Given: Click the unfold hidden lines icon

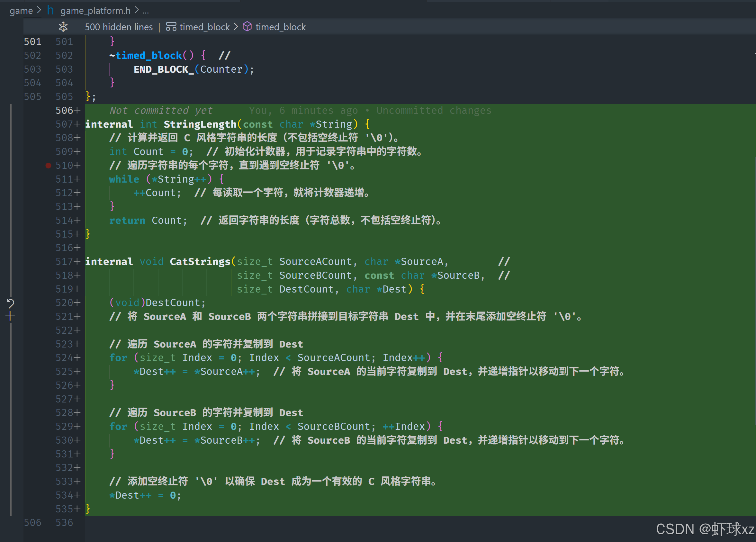Looking at the screenshot, I should pyautogui.click(x=63, y=27).
